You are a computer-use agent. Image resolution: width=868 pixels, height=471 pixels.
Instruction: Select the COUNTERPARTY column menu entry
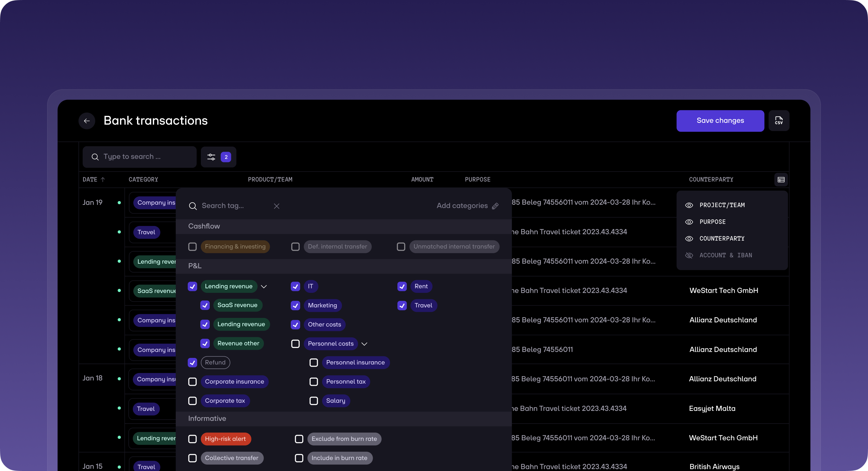pos(722,239)
